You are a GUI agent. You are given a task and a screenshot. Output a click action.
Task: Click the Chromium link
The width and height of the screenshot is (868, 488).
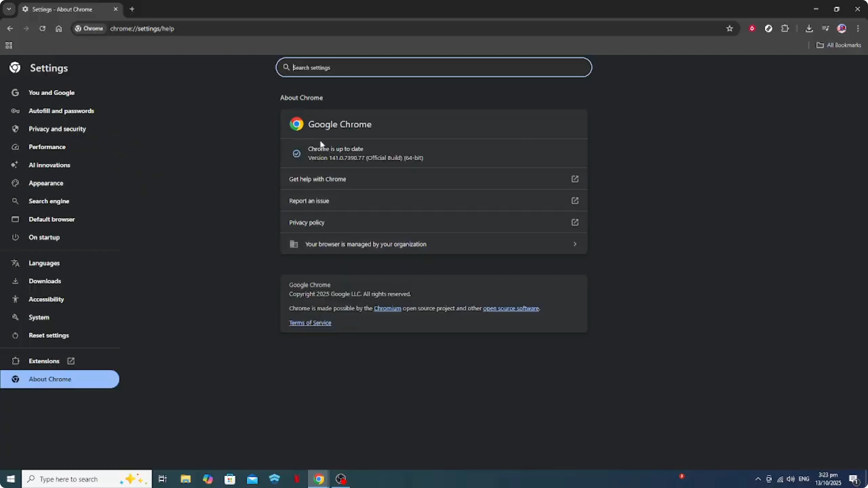pyautogui.click(x=388, y=309)
